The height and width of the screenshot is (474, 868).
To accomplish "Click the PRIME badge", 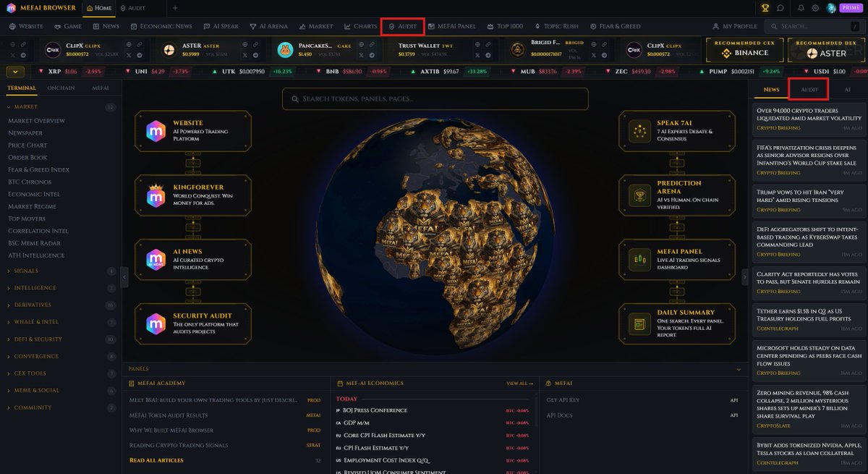I will coord(850,8).
